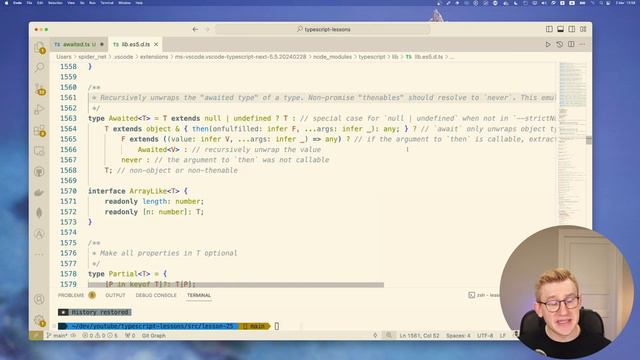Open the trailing '...' breadcrumb symbol segment
Screen dimensions: 640x360
pyautogui.click(x=452, y=57)
